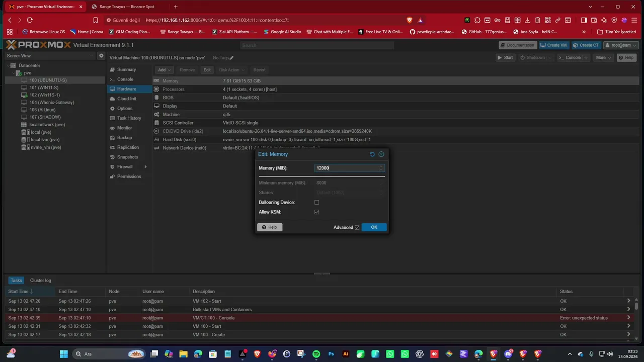Open the Permissions icon entry
The height and width of the screenshot is (362, 644).
click(x=112, y=176)
